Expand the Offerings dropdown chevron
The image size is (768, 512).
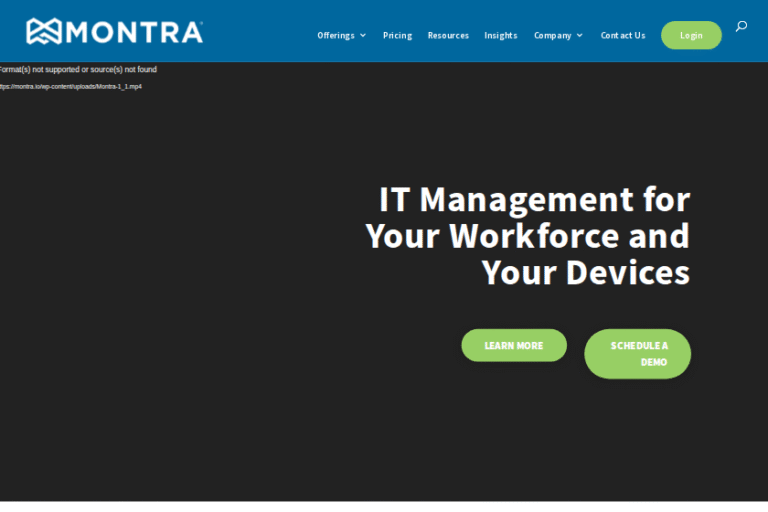(363, 36)
